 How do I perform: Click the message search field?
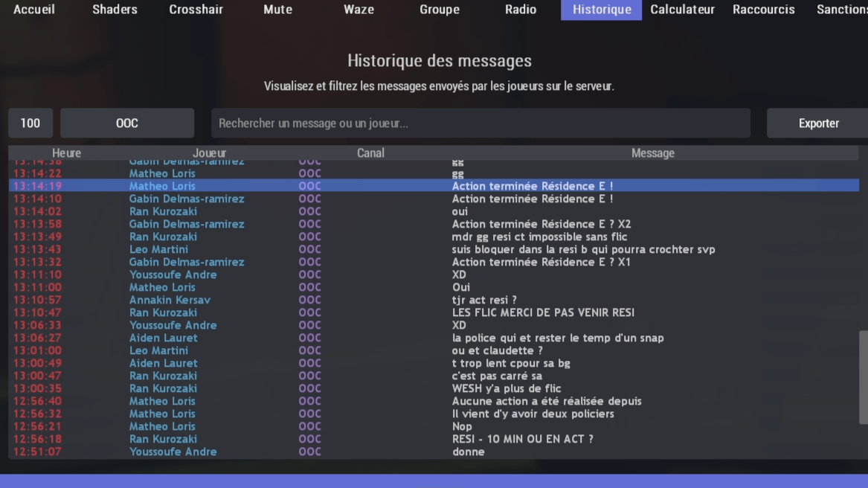(x=480, y=123)
